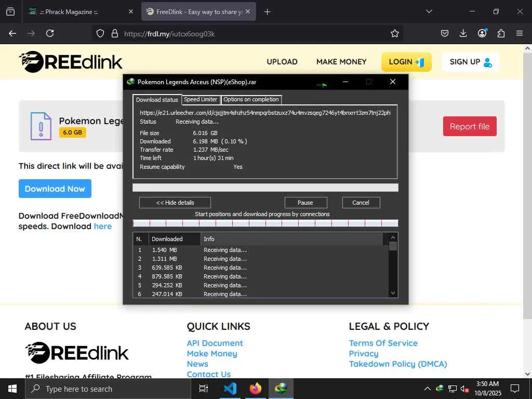Screen dimensions: 532x399
Task: Click the Hide details button
Action: (175, 203)
